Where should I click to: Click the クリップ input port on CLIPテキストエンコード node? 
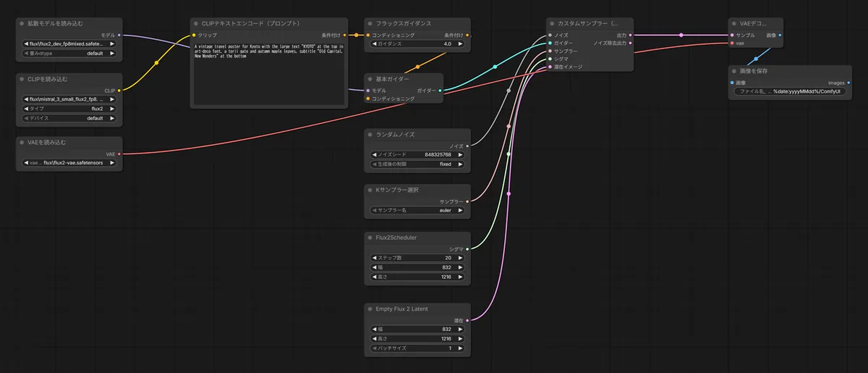click(193, 35)
